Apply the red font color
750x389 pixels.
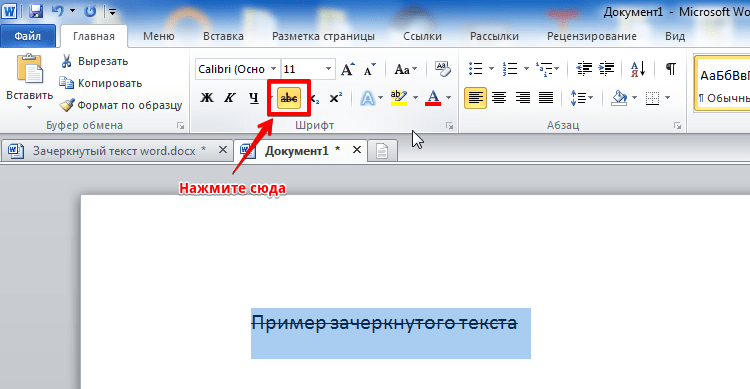click(433, 98)
